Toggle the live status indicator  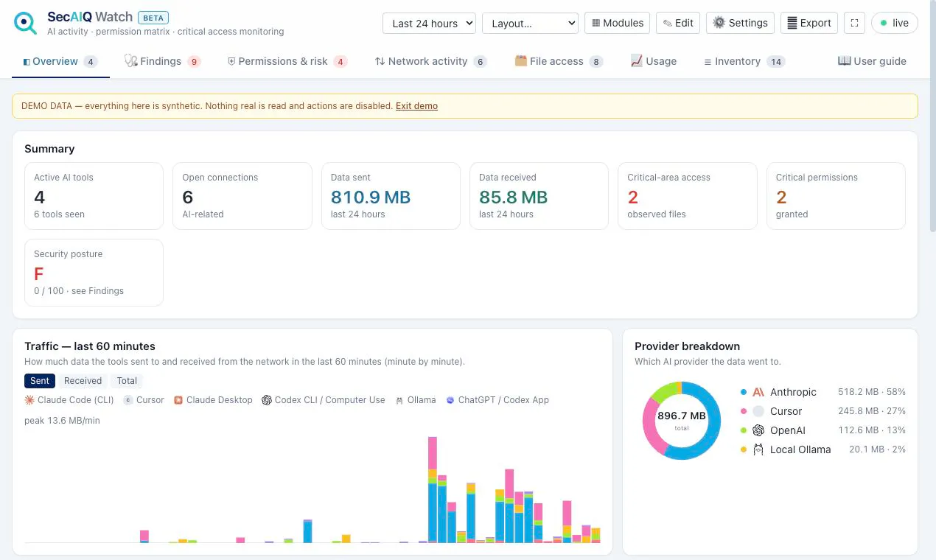click(x=894, y=23)
